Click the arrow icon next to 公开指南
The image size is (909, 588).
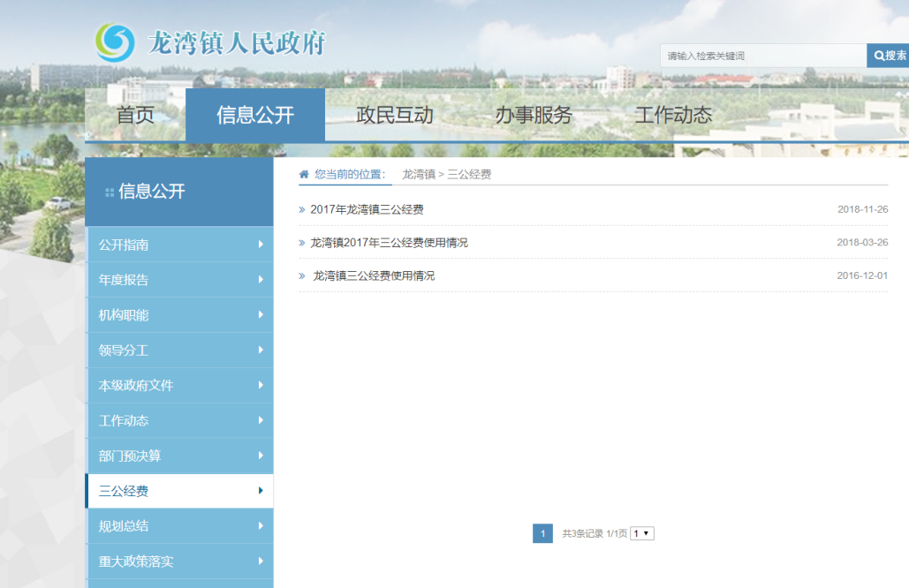[261, 245]
